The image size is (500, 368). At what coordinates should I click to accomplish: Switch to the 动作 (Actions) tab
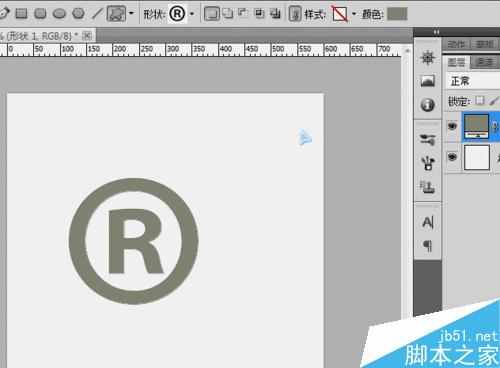point(456,44)
